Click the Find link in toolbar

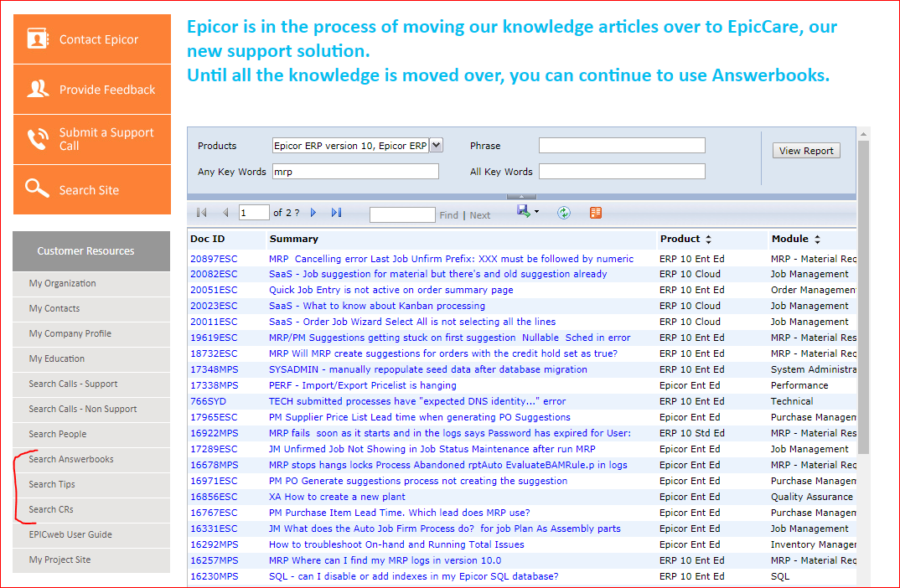point(449,215)
